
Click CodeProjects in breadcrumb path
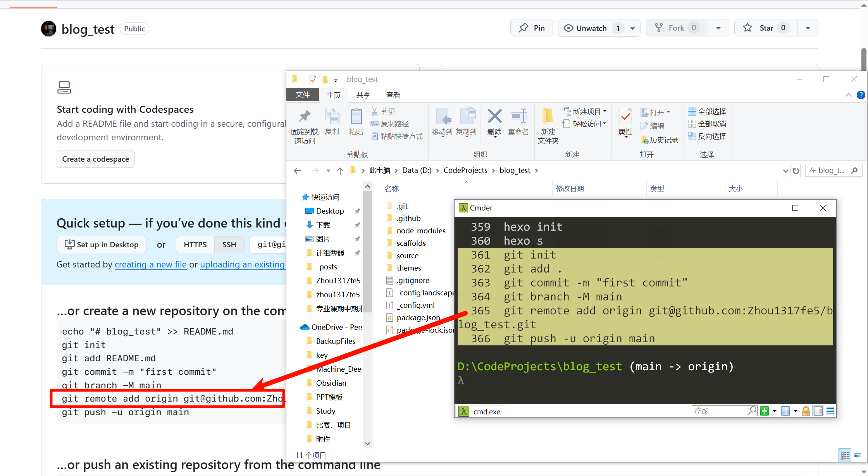click(465, 171)
